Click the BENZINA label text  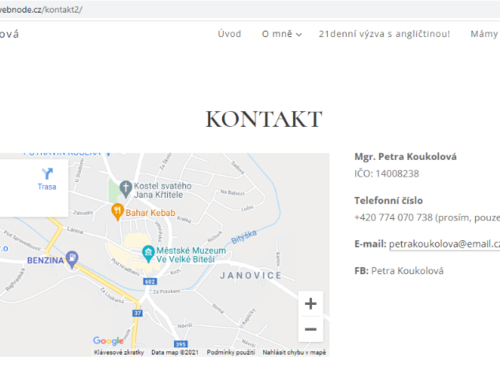45,260
